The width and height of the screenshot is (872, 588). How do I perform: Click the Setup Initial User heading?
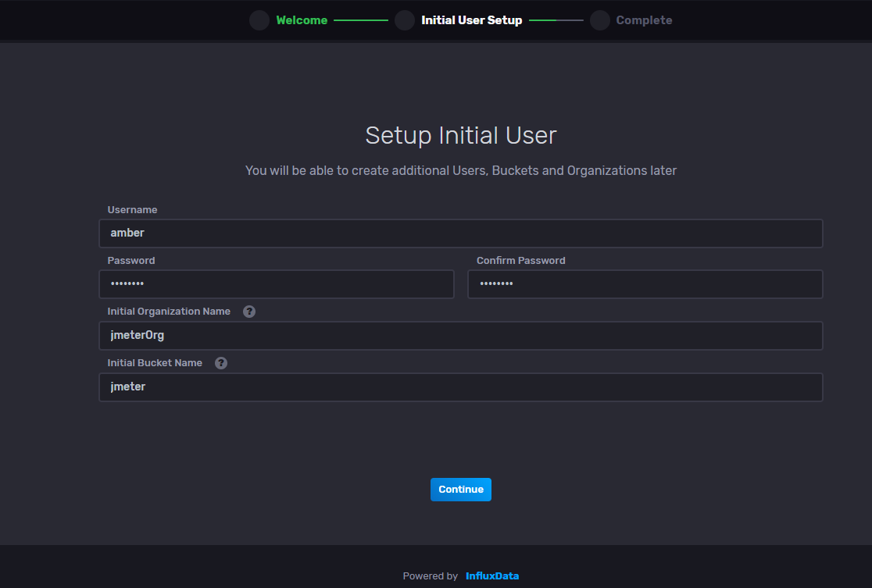461,135
